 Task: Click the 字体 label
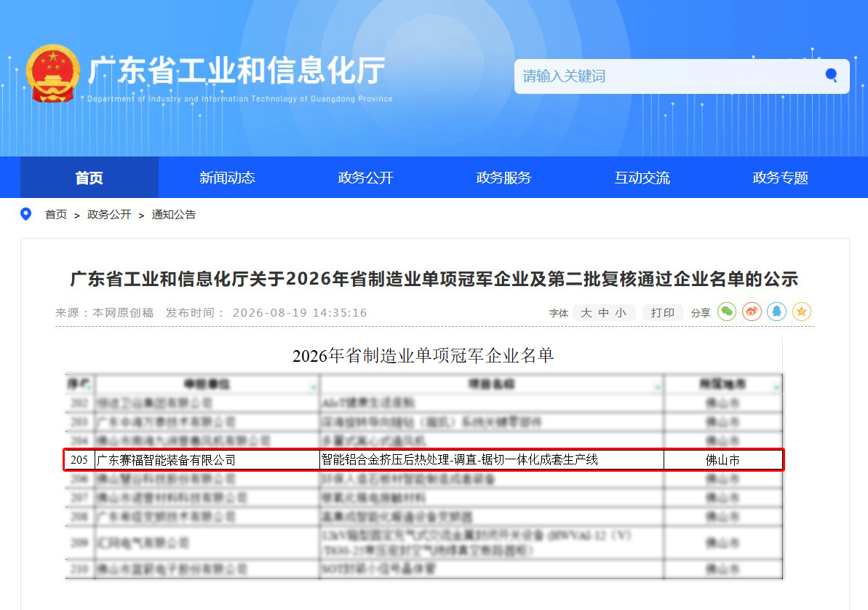coord(559,313)
